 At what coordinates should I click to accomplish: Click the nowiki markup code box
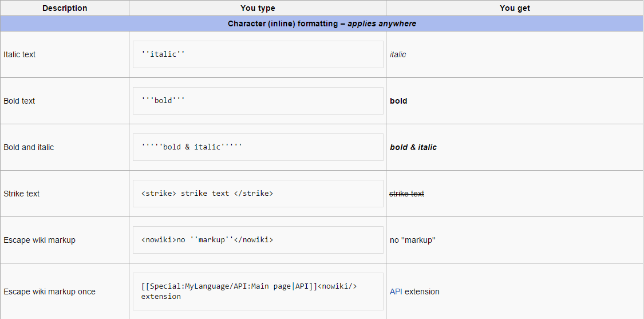pyautogui.click(x=258, y=240)
